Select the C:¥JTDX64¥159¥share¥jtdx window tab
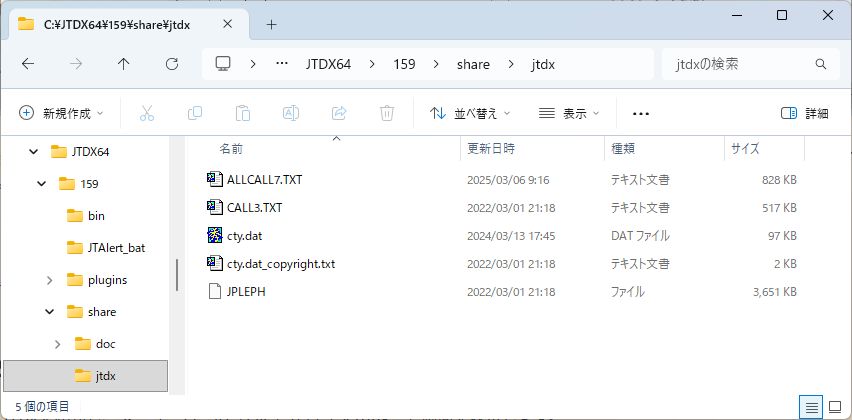Screen dimensions: 852x420 point(130,24)
